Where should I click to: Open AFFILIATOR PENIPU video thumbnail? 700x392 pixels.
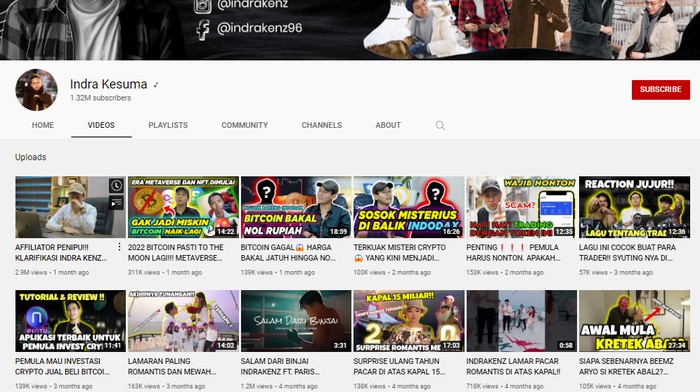tap(71, 207)
